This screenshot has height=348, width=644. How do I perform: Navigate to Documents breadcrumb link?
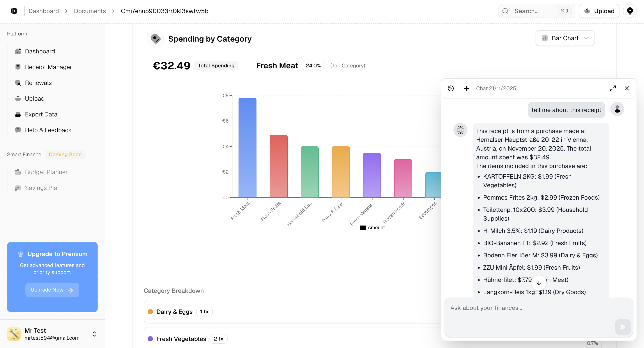coord(90,11)
